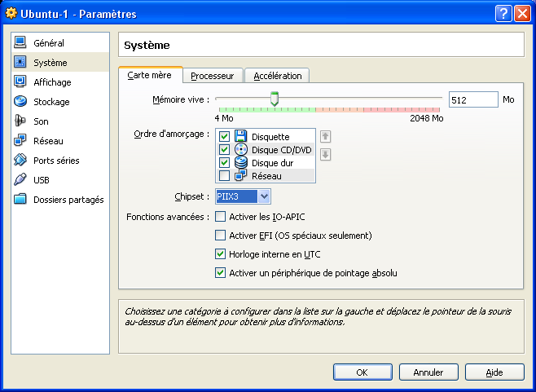Uncheck the Disquette boot checkbox
Image resolution: width=536 pixels, height=392 pixels.
224,136
